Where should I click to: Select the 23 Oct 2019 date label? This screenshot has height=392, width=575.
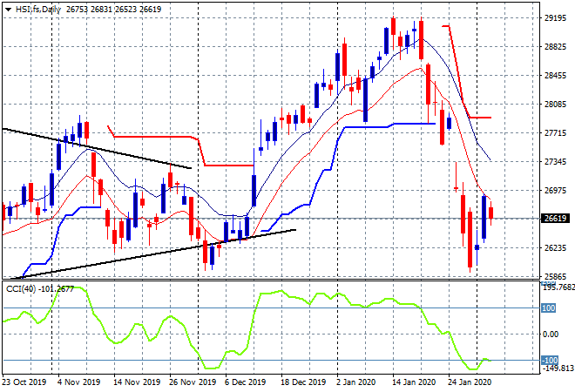(24, 382)
